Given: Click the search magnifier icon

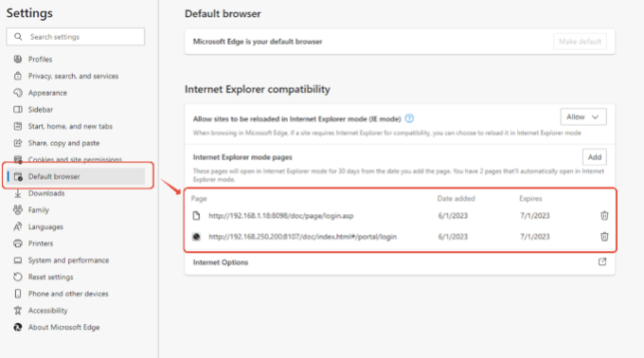Looking at the screenshot, I should (x=18, y=37).
